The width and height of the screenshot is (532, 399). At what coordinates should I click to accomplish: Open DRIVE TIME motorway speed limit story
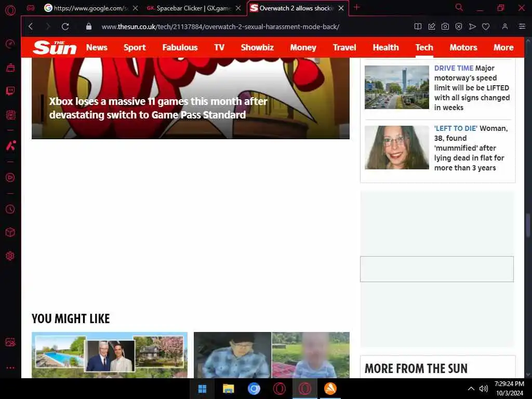pyautogui.click(x=472, y=87)
